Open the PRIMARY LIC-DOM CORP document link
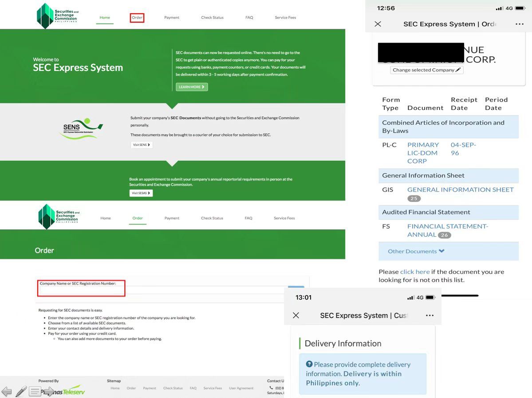Viewport: 532px width, 398px height. click(x=423, y=153)
